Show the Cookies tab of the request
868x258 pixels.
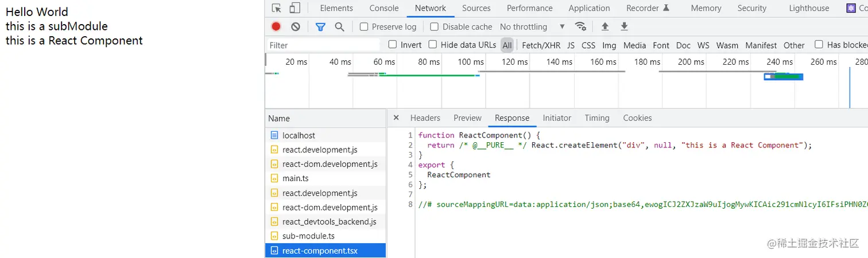coord(638,118)
